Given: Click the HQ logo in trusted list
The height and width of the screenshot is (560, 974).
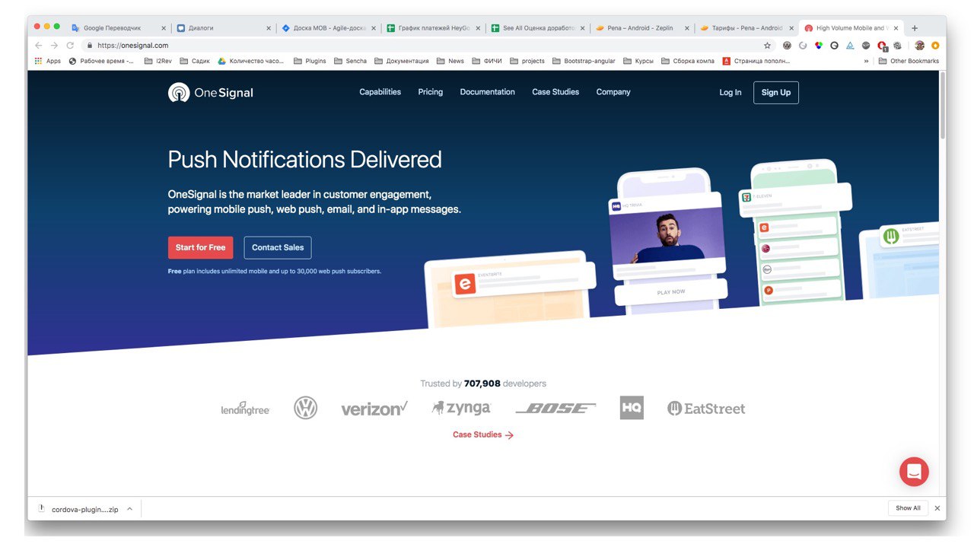Looking at the screenshot, I should click(x=632, y=408).
